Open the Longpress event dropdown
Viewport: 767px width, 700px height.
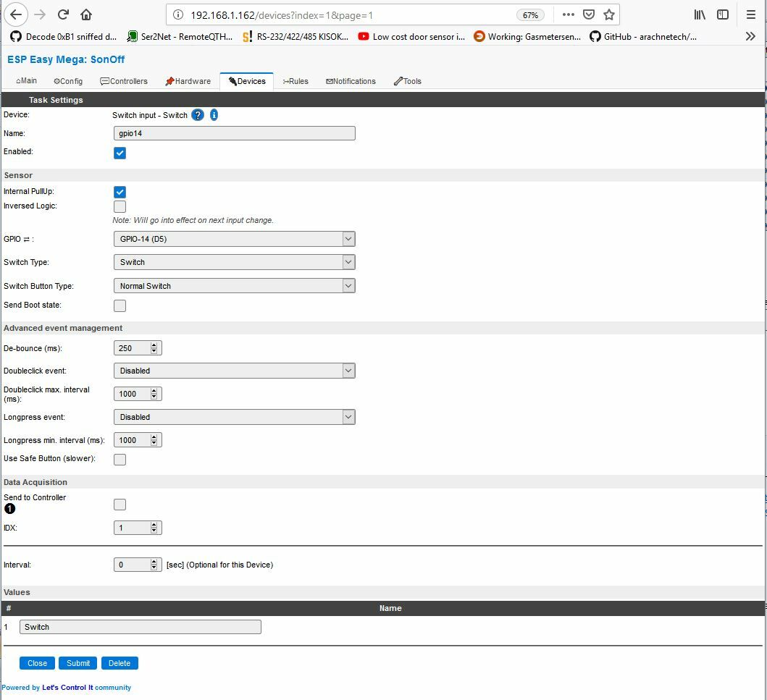click(x=235, y=417)
